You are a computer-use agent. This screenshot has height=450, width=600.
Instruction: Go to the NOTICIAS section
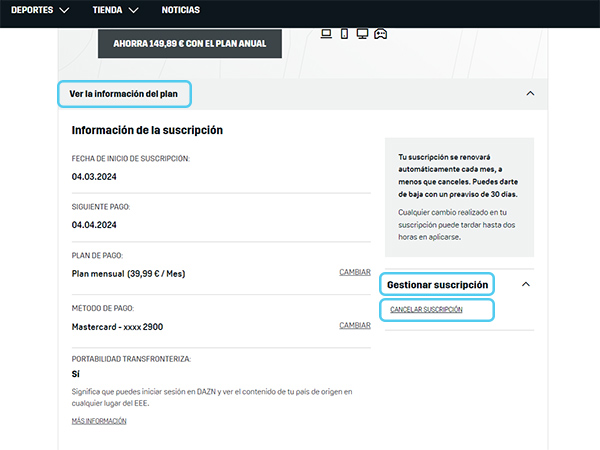[x=180, y=11]
